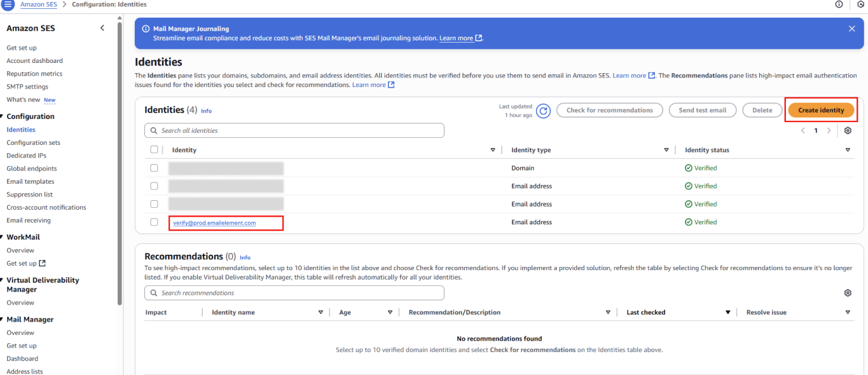Open Suppression list page
This screenshot has width=868, height=375.
30,194
